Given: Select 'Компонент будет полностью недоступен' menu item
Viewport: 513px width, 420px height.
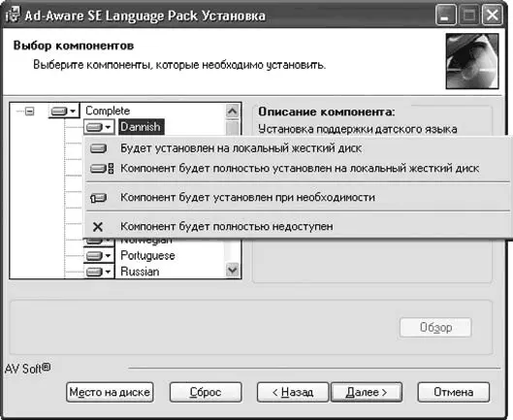Looking at the screenshot, I should (298, 226).
